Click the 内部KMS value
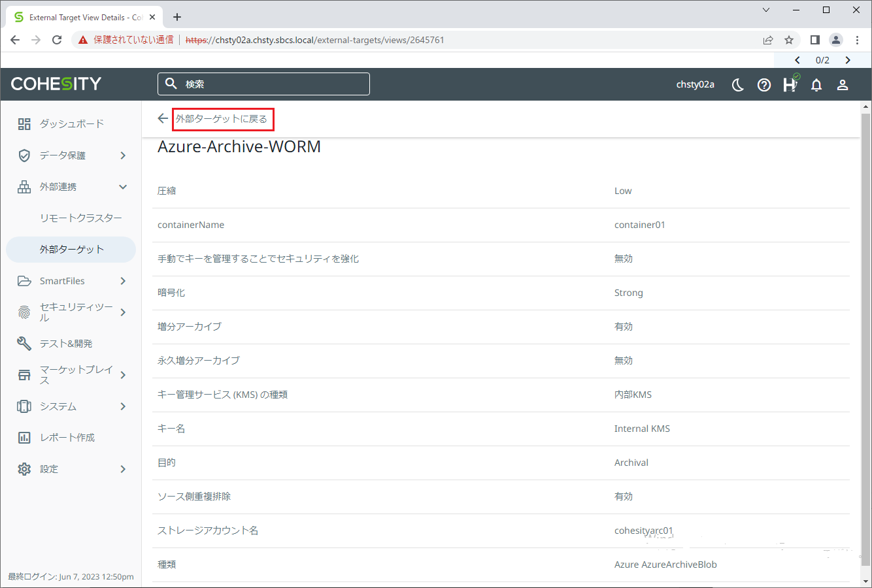 [633, 395]
